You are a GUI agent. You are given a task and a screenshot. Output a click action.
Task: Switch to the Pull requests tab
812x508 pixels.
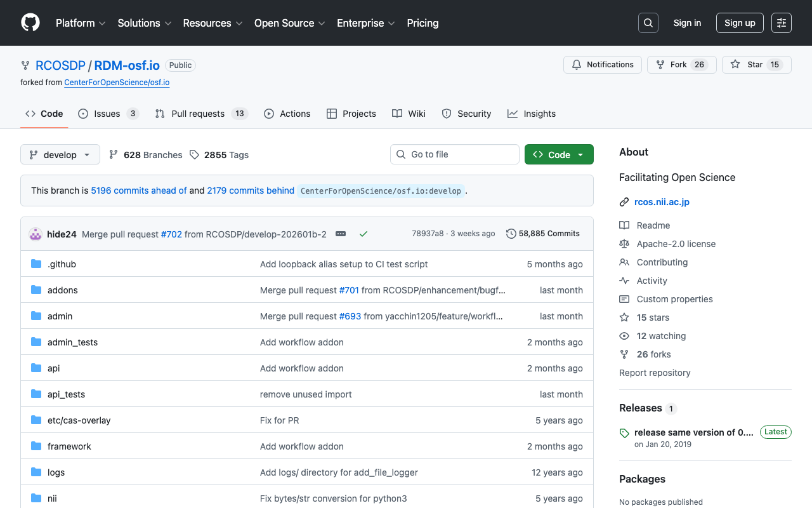pos(198,114)
